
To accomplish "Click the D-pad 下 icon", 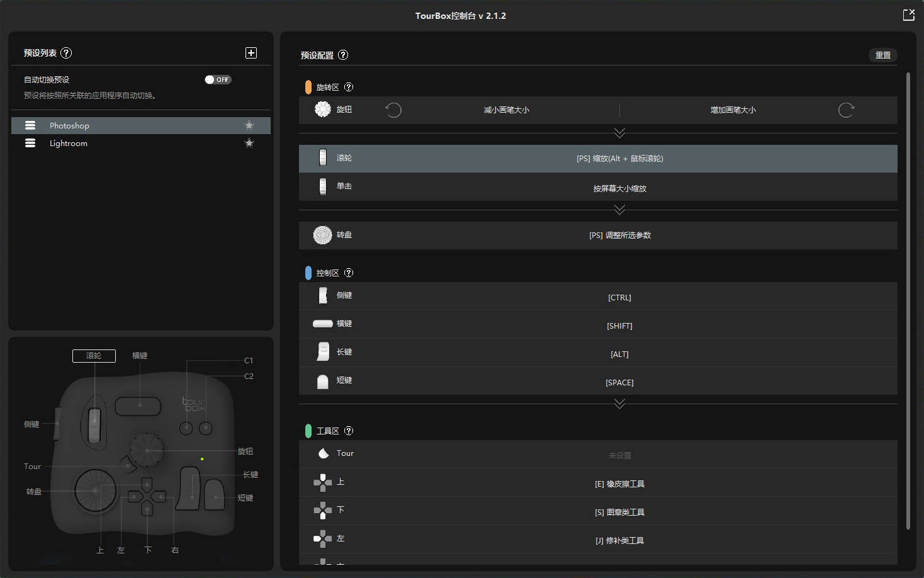I will point(323,511).
